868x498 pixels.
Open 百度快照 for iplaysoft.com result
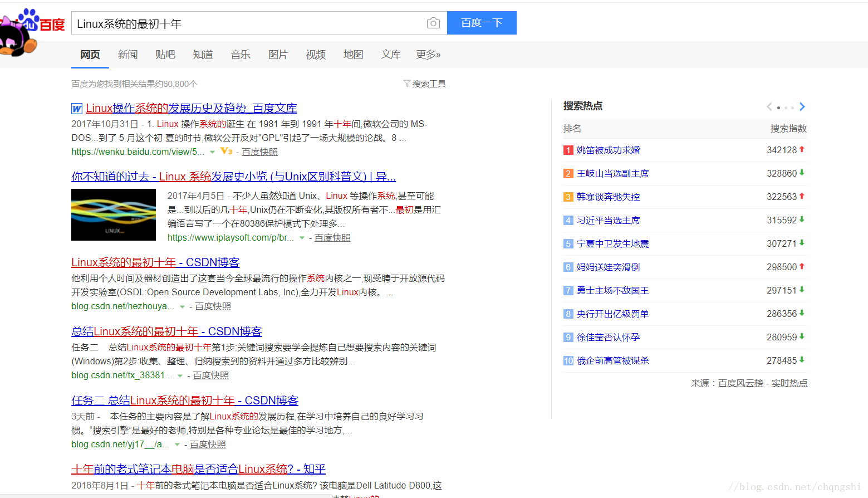coord(332,237)
